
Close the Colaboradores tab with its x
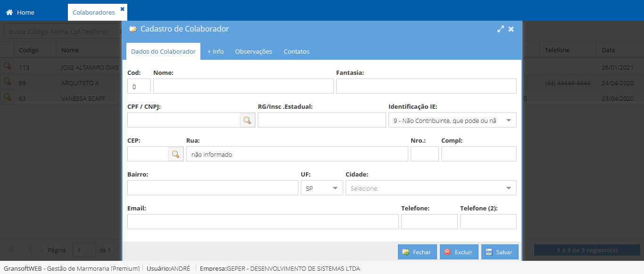(x=123, y=9)
